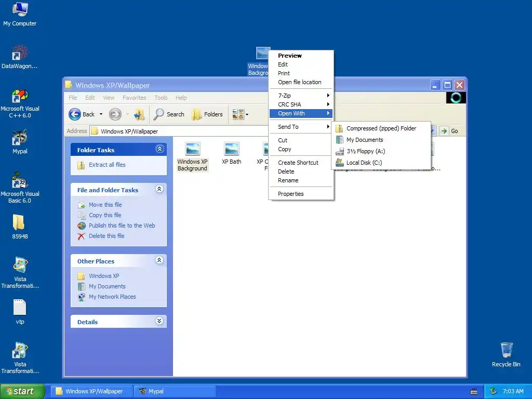Click the keyboard icon on taskbar
Image resolution: width=532 pixels, height=399 pixels.
click(x=474, y=392)
